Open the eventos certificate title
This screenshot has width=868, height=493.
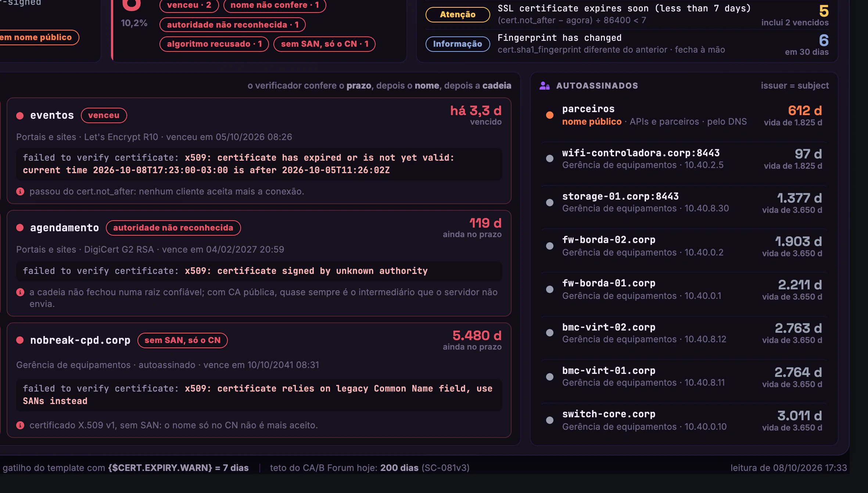(52, 115)
